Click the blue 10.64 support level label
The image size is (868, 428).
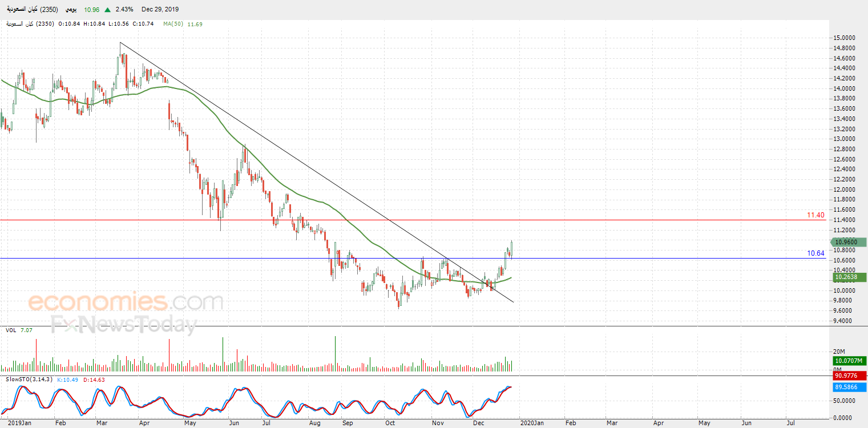pyautogui.click(x=815, y=253)
